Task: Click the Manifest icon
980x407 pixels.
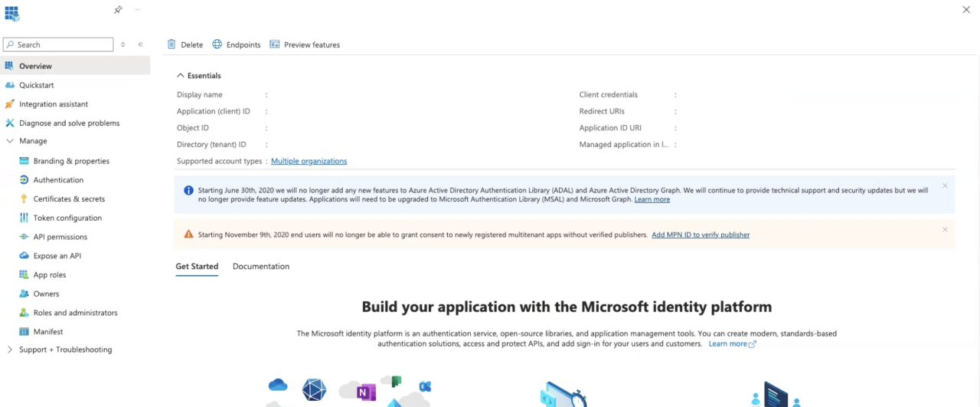Action: pyautogui.click(x=24, y=332)
